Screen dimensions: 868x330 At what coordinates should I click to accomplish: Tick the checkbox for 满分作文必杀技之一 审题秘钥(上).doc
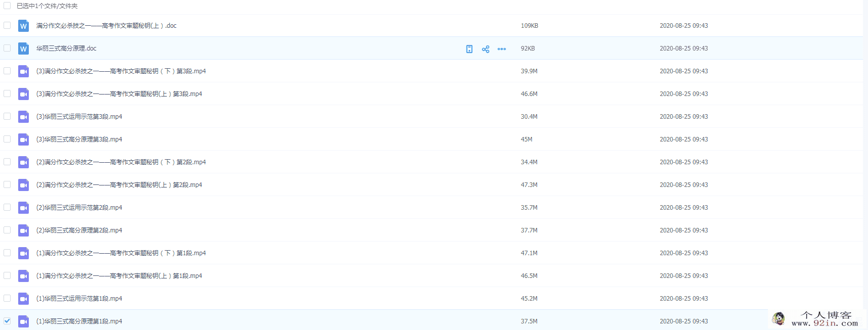tap(7, 25)
